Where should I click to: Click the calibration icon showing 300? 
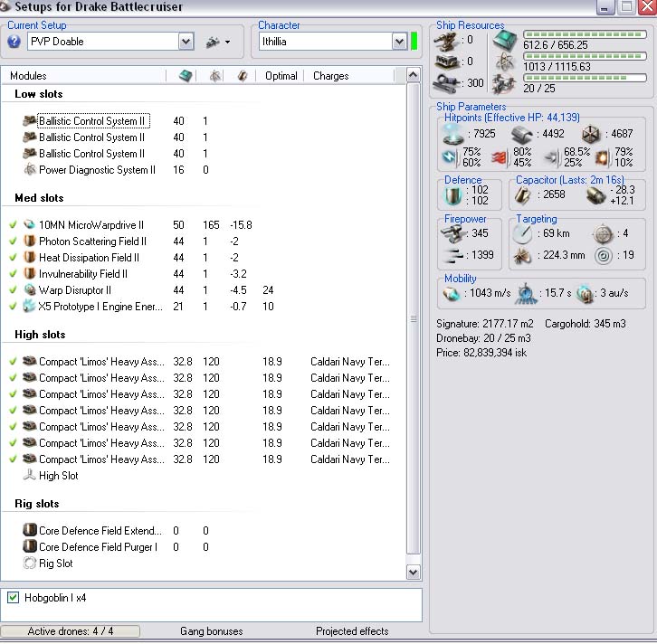pyautogui.click(x=447, y=83)
